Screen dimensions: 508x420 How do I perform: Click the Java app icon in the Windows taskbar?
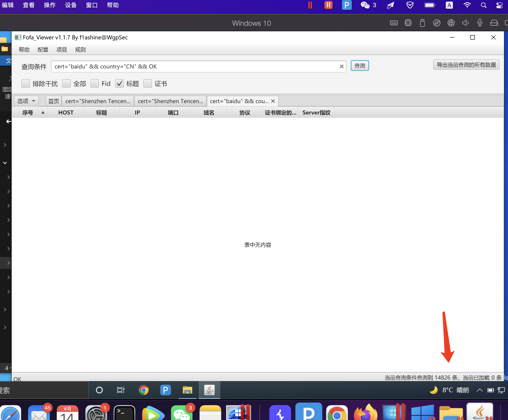(x=209, y=390)
